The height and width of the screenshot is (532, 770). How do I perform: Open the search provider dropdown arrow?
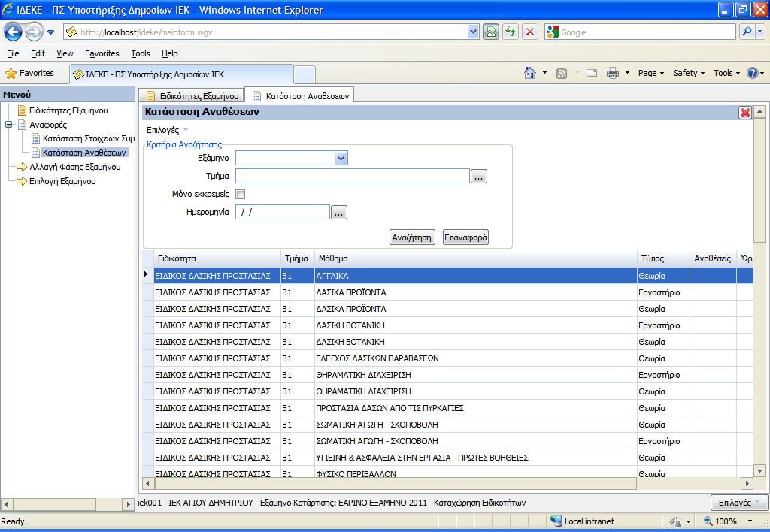pos(759,32)
